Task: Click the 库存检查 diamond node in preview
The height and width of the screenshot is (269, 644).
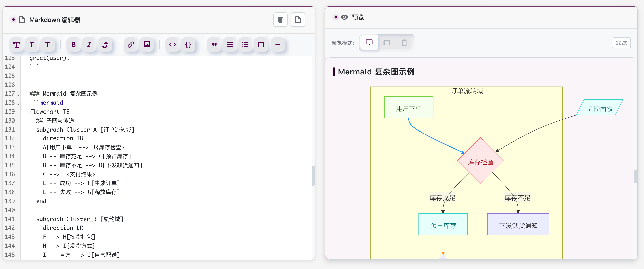Action: tap(480, 162)
